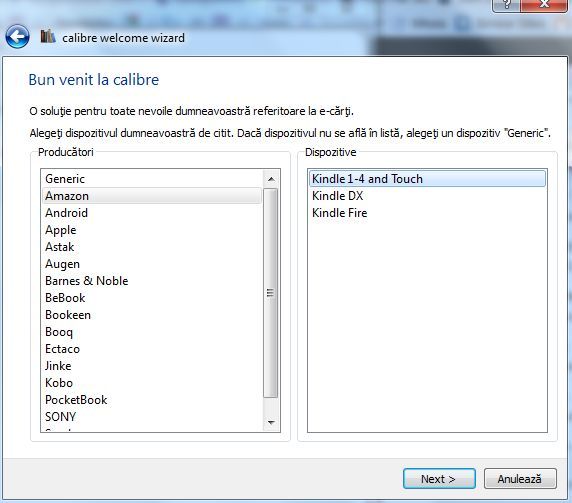Image resolution: width=572 pixels, height=503 pixels.
Task: Click scrollbar up arrow in manufacturers list
Action: pyautogui.click(x=271, y=179)
